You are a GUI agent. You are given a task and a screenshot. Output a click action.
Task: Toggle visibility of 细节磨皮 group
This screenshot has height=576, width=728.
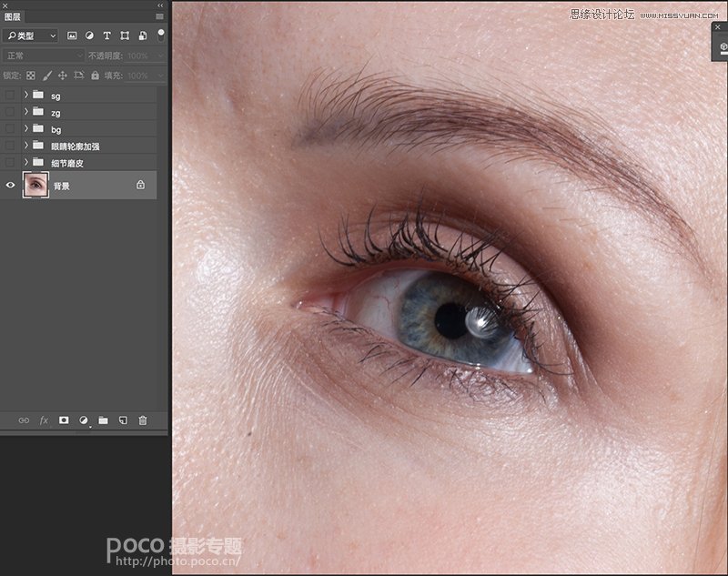point(10,162)
